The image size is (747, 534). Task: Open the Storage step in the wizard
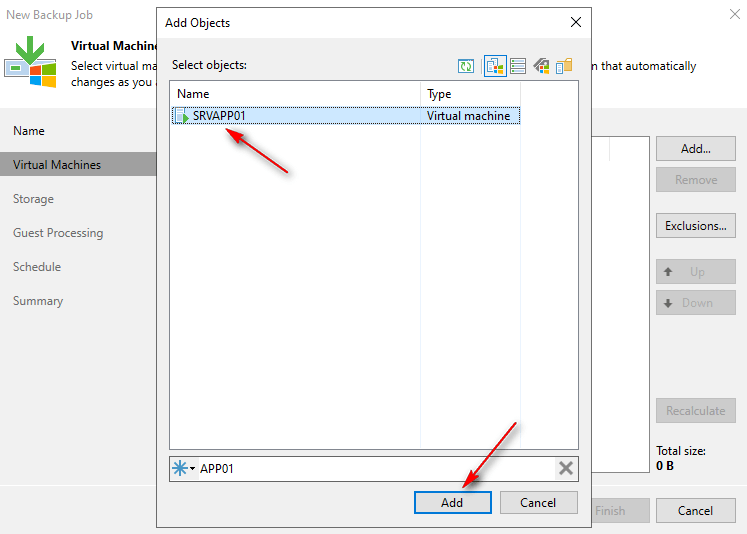point(33,199)
